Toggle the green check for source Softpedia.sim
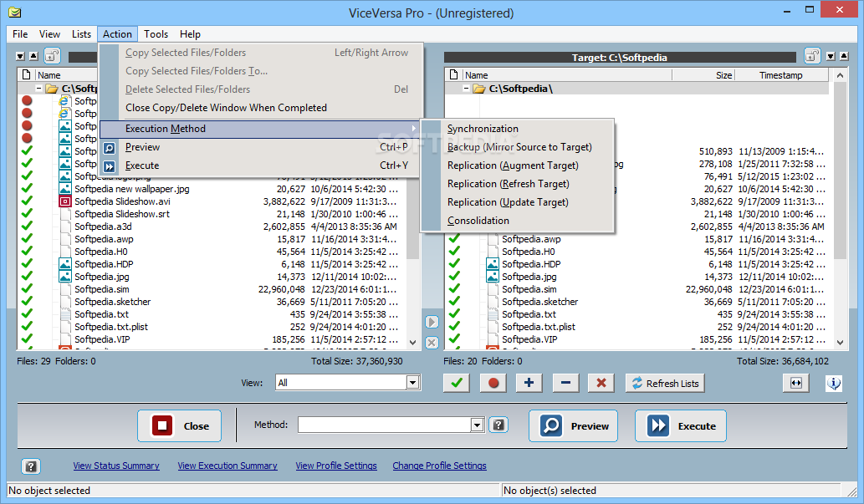864x504 pixels. 27,289
